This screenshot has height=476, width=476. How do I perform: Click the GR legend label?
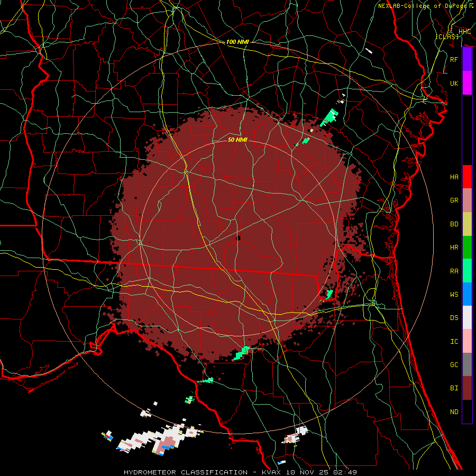454,200
